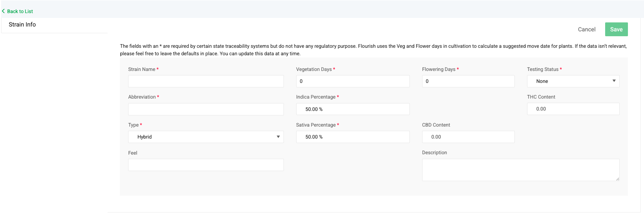
Task: Click the Flowering Days field
Action: click(468, 81)
